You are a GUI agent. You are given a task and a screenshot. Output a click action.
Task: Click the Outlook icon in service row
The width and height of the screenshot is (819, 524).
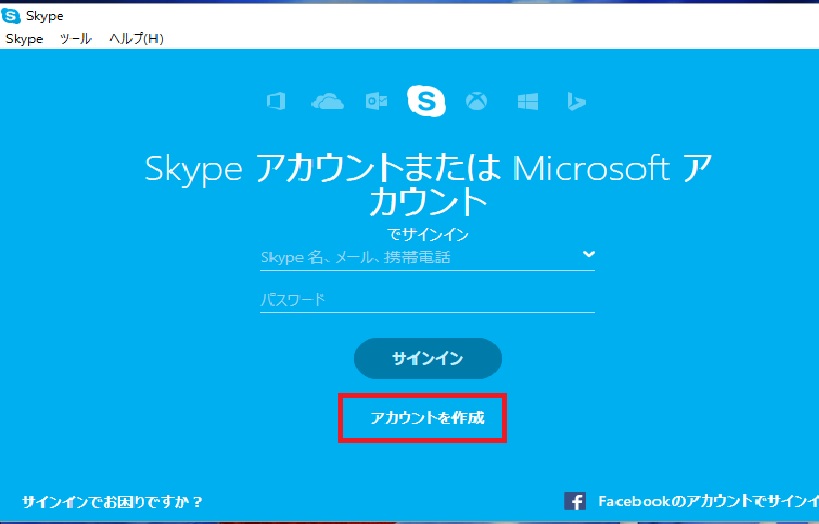(x=376, y=101)
